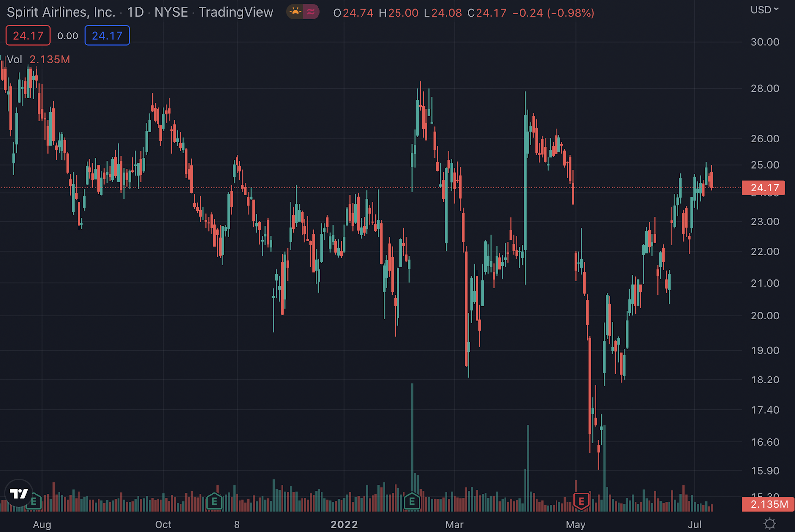Click the pink approximately-equal symbol icon
The height and width of the screenshot is (532, 795).
tap(311, 12)
